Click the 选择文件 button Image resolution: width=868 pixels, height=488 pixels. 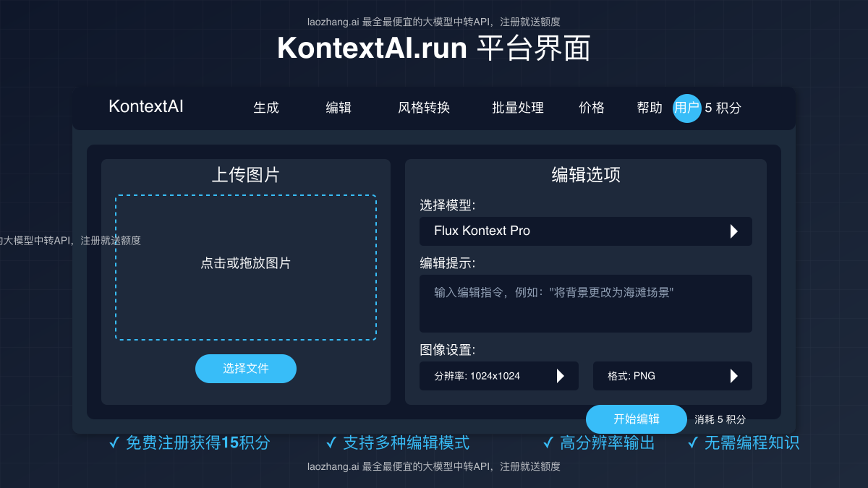[246, 369]
